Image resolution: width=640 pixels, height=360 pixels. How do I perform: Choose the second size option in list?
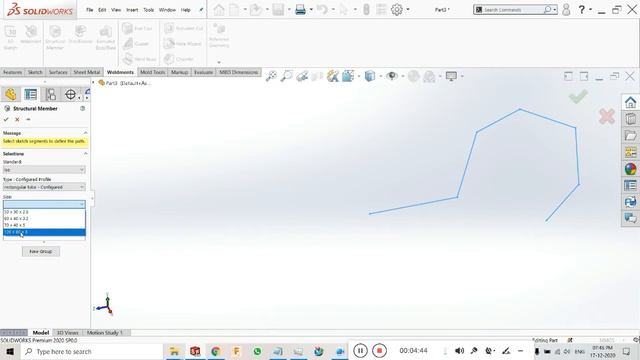click(x=44, y=219)
